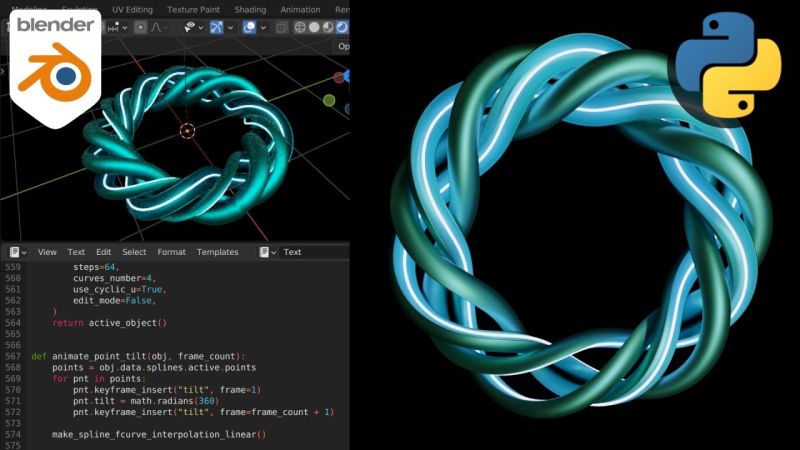The height and width of the screenshot is (450, 800).
Task: Click code line 'for pnt in points:'
Action: point(99,379)
